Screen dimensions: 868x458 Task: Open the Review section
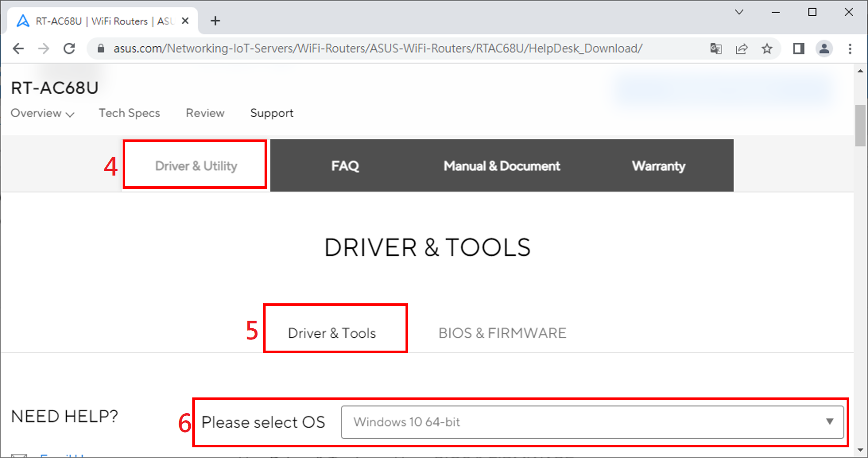[x=205, y=113]
